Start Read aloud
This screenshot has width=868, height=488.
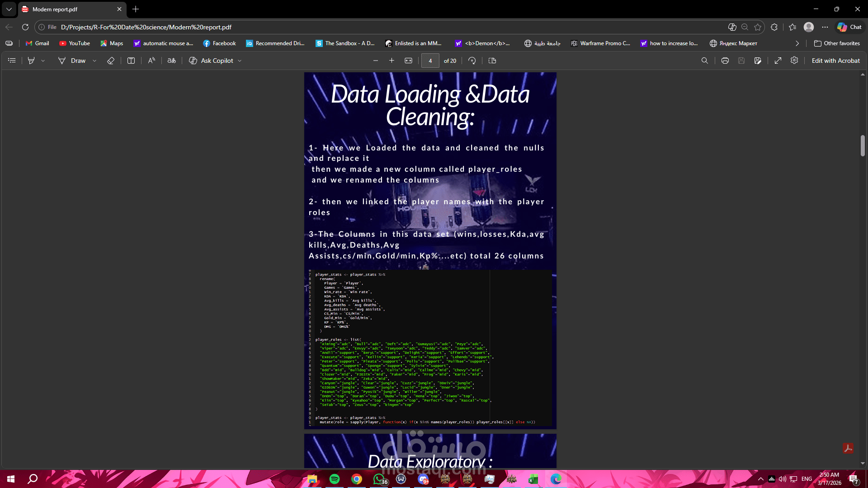151,61
